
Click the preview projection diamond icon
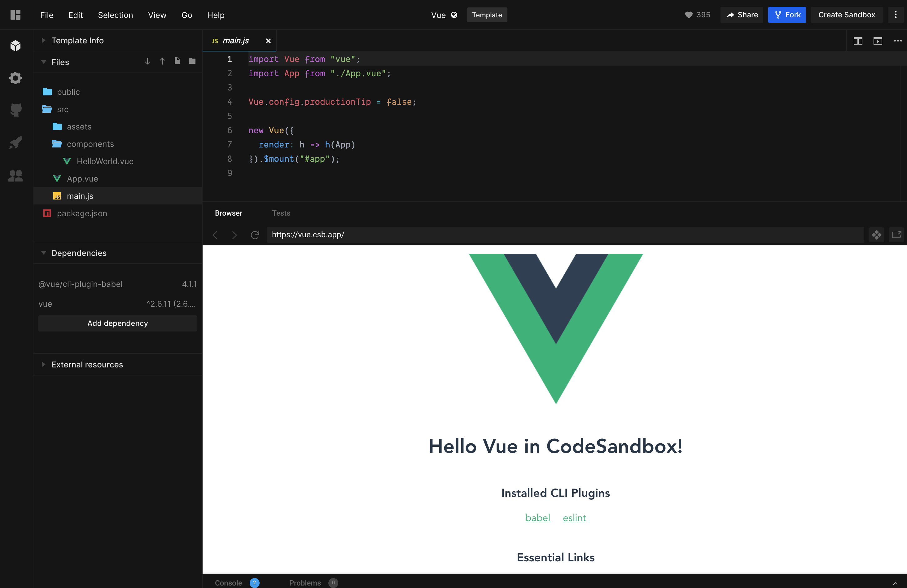pyautogui.click(x=876, y=235)
